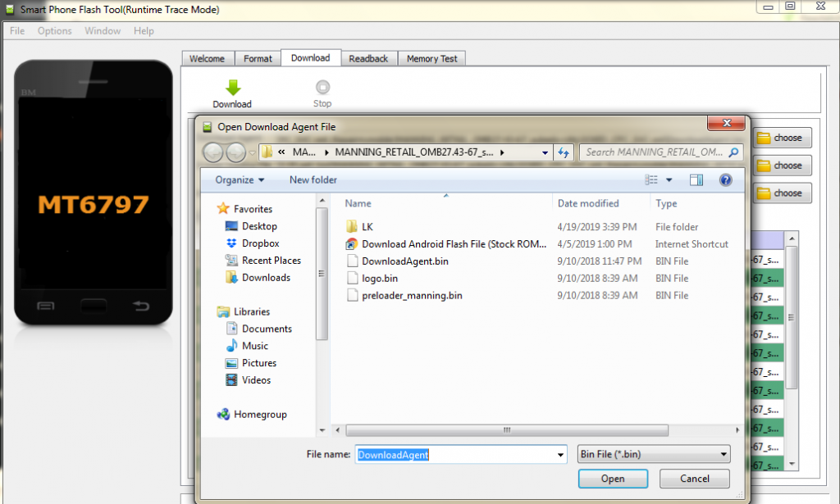Open the Options menu
The height and width of the screenshot is (504, 840).
55,31
